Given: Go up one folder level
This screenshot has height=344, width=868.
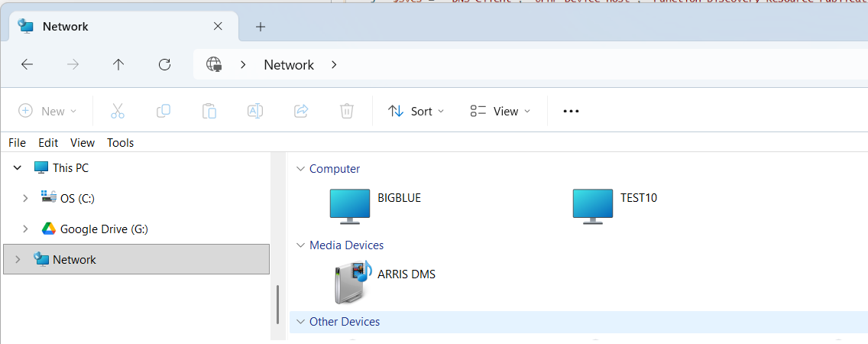Looking at the screenshot, I should 118,65.
